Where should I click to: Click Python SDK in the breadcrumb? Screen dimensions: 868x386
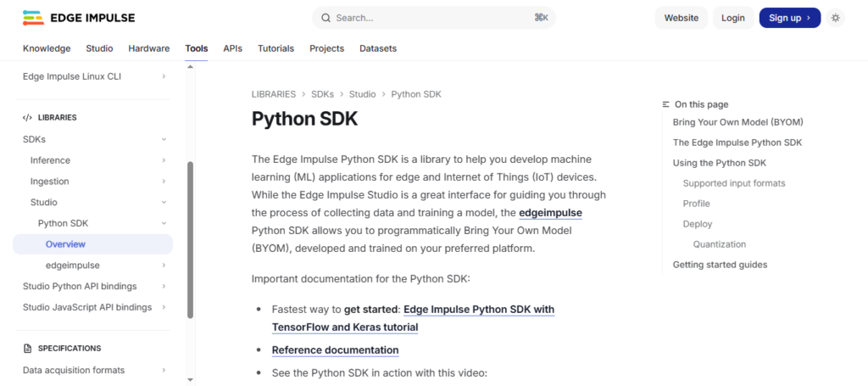[x=416, y=94]
